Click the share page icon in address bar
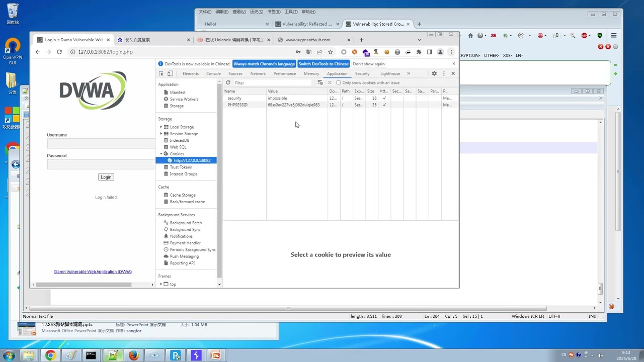Image resolution: width=644 pixels, height=362 pixels. [x=319, y=52]
